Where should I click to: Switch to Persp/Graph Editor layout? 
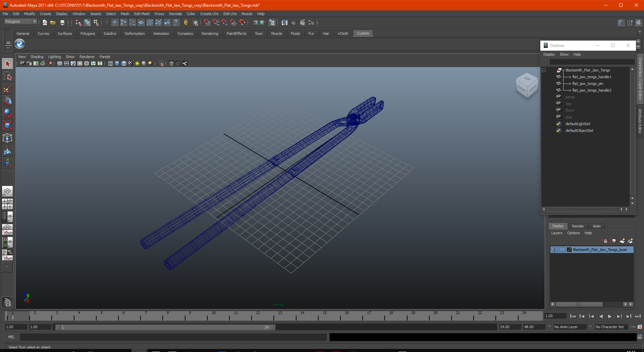(x=7, y=230)
